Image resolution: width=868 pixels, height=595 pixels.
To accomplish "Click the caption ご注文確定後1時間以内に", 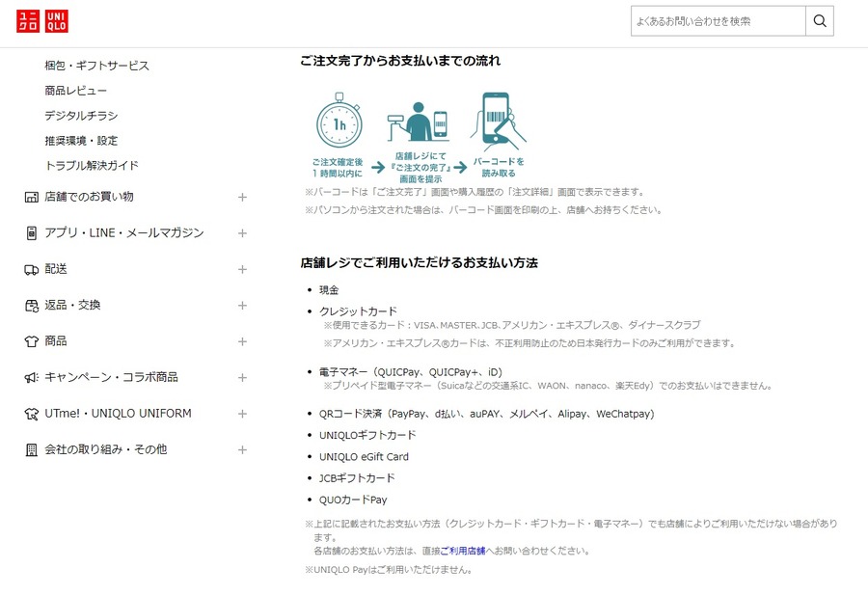I will [x=338, y=168].
